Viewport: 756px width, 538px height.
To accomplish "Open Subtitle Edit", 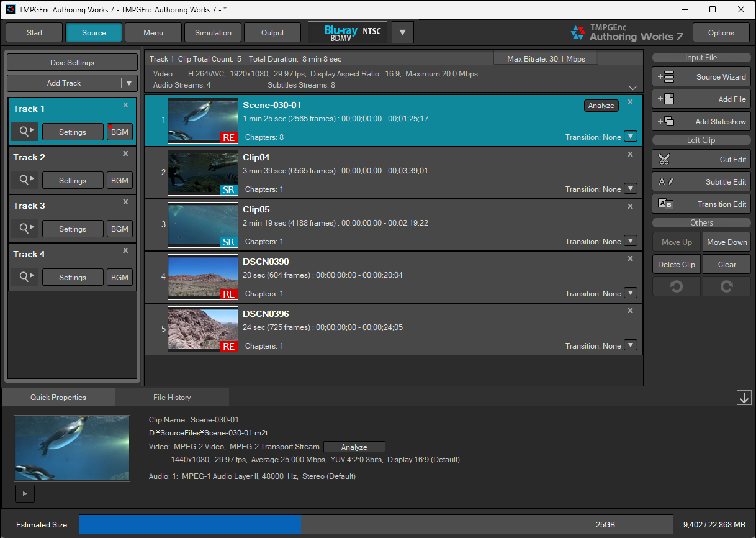I will 701,182.
